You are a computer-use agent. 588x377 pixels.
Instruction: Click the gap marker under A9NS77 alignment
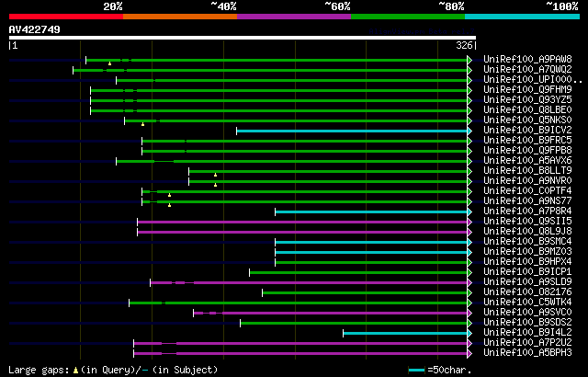(169, 205)
